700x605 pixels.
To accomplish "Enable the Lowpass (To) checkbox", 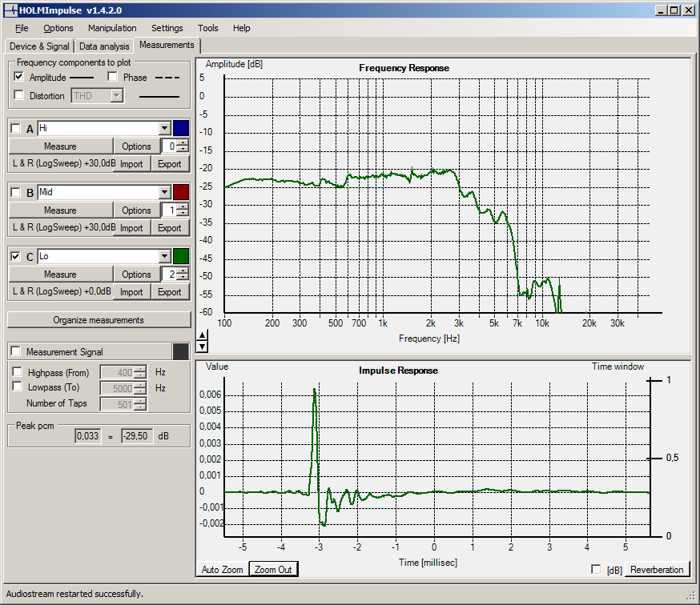I will [18, 387].
